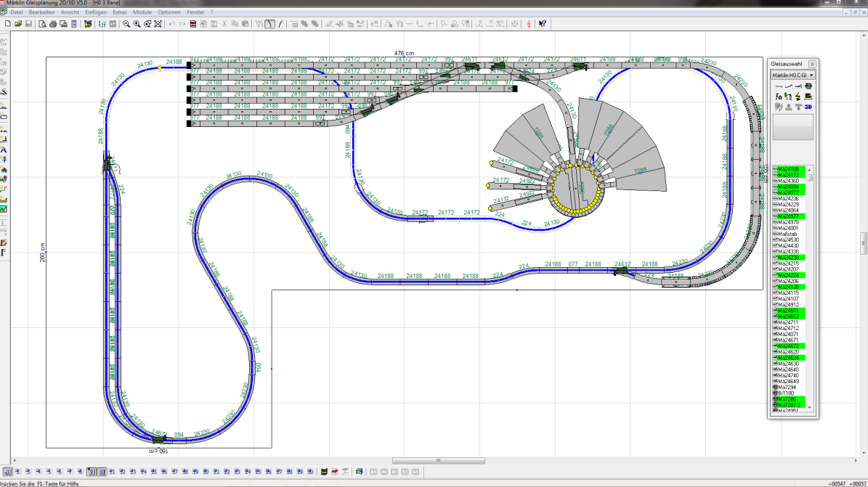Select Mä24360 in the track list

pos(789,181)
